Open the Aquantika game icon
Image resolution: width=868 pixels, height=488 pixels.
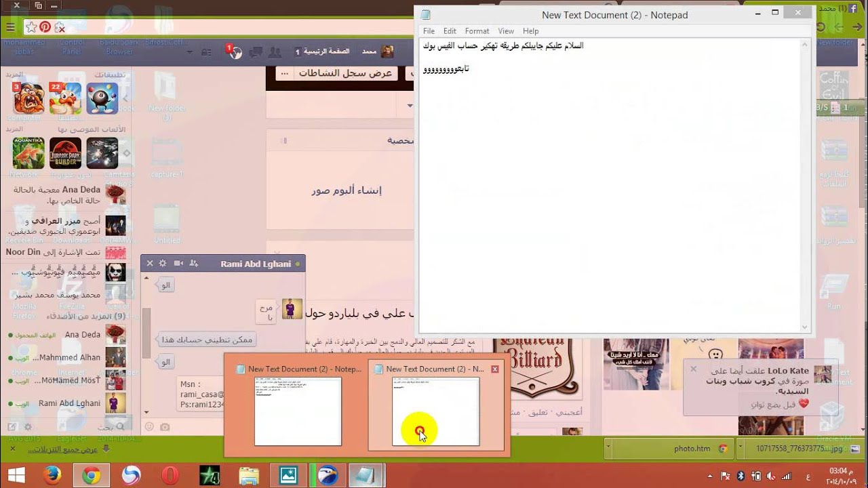pyautogui.click(x=28, y=153)
